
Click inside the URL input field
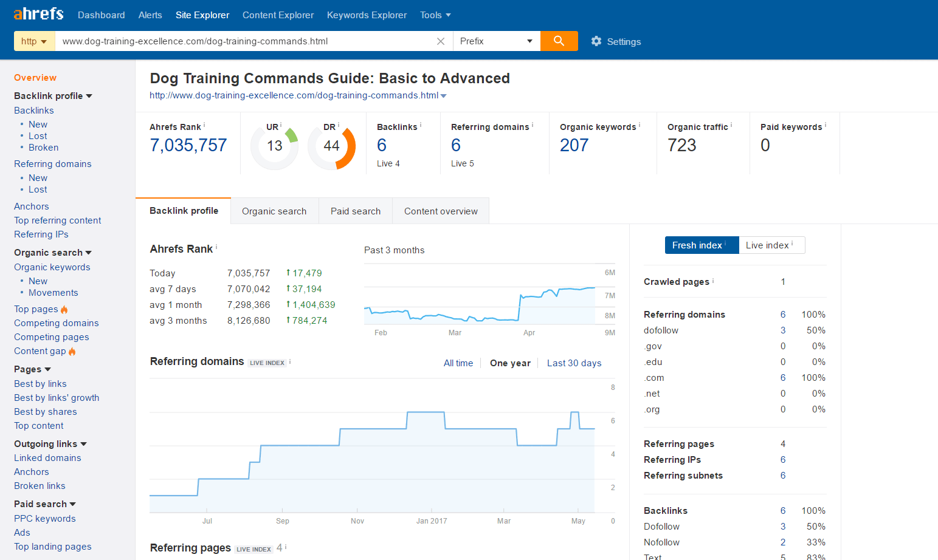[x=243, y=41]
